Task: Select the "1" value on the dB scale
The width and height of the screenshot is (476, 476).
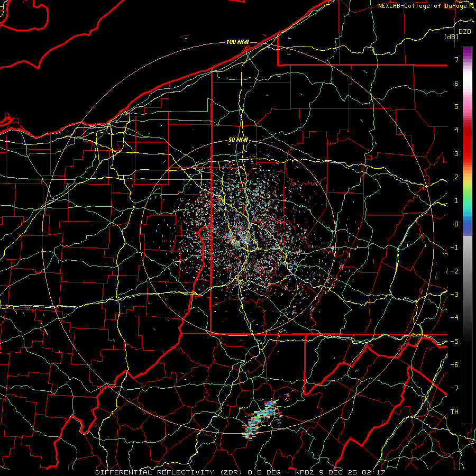Action: [x=456, y=200]
